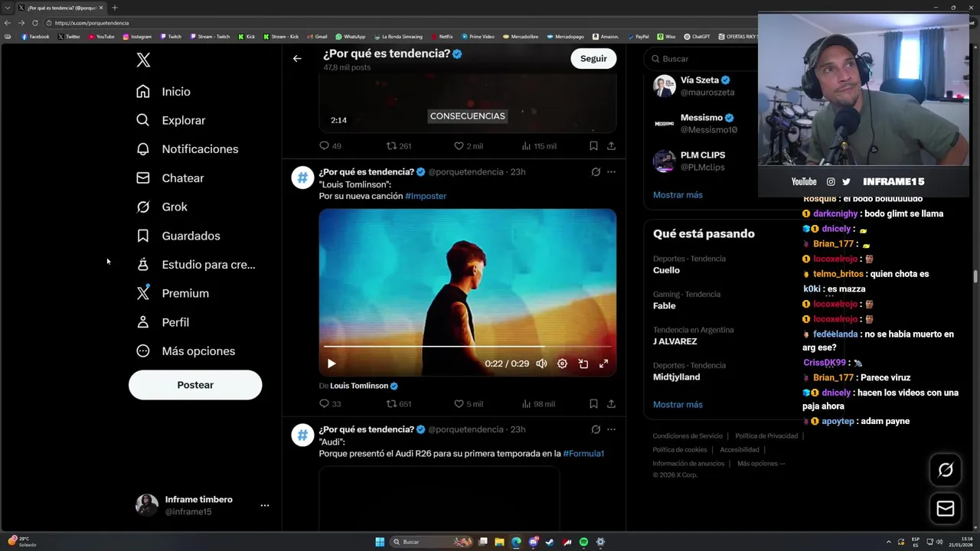Like the post with 2 mil likes

[x=469, y=145]
